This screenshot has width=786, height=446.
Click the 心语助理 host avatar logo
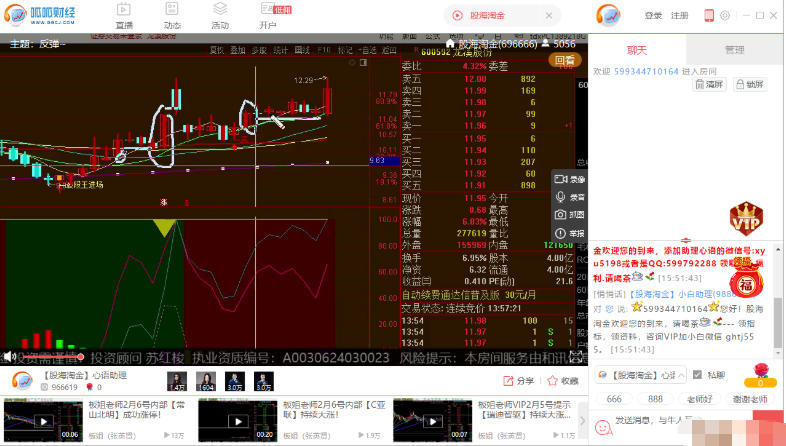[x=22, y=381]
